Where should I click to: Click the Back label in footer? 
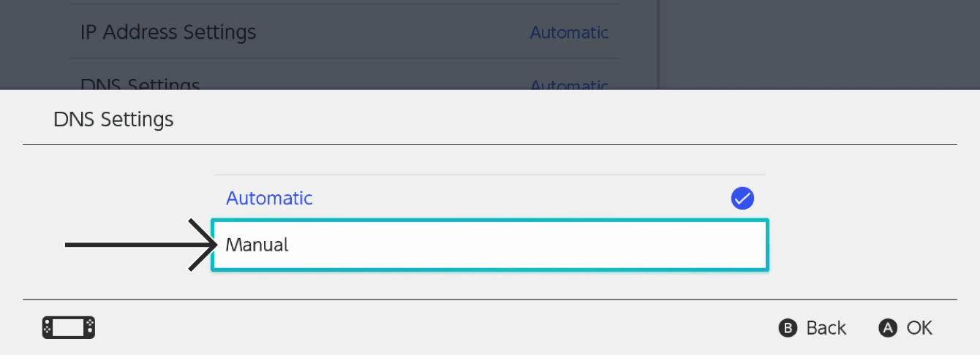826,328
